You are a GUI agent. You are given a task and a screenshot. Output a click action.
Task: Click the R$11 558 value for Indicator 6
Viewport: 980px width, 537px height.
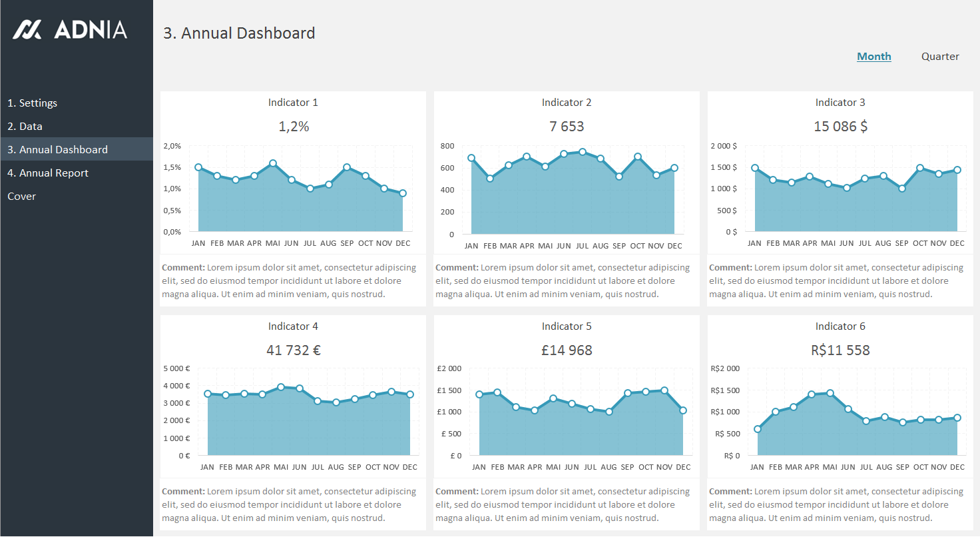pos(840,350)
